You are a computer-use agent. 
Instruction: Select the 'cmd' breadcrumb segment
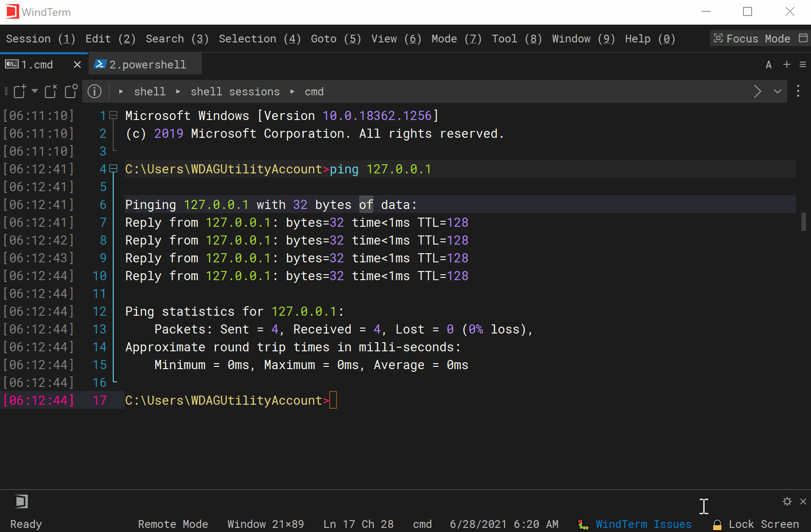[x=314, y=92]
